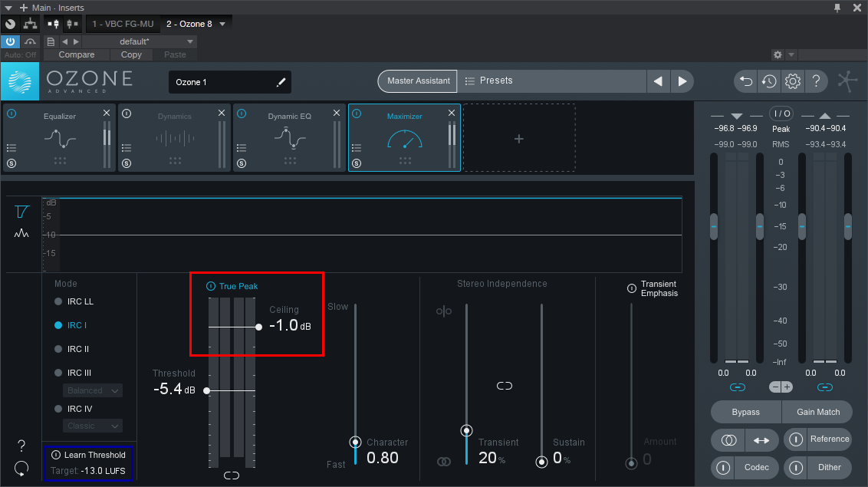
Task: Open Dynamics module preset list icon
Action: [127, 148]
